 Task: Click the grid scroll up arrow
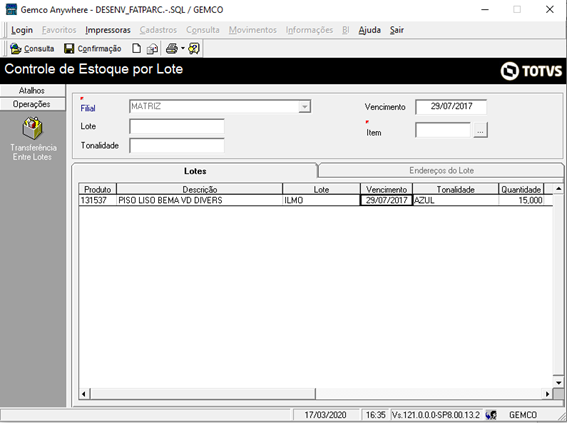(x=558, y=189)
